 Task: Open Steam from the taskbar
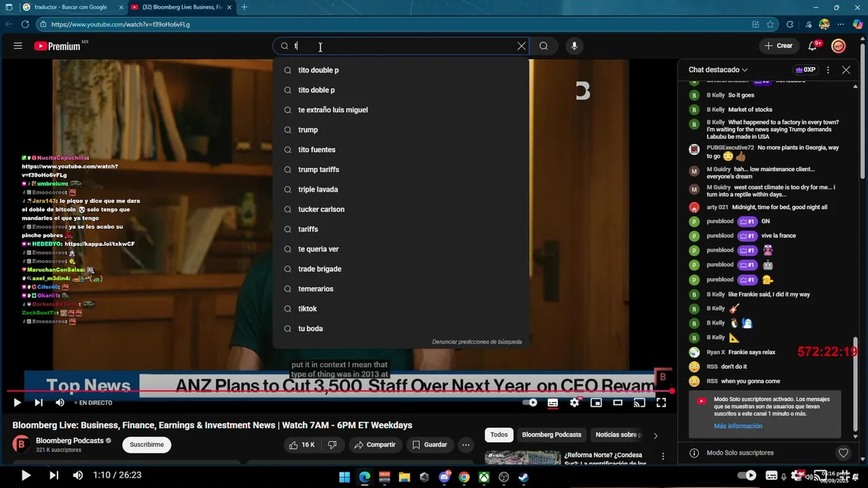524,476
